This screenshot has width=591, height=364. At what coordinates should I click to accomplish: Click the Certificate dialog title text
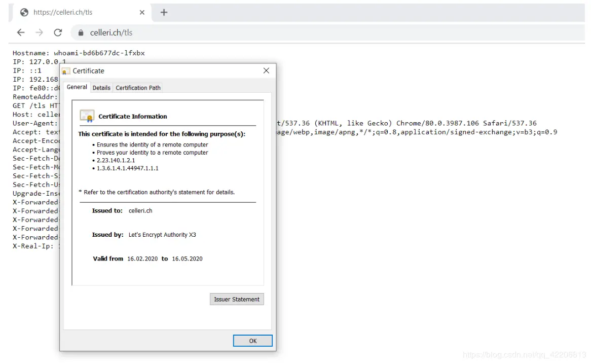(88, 71)
